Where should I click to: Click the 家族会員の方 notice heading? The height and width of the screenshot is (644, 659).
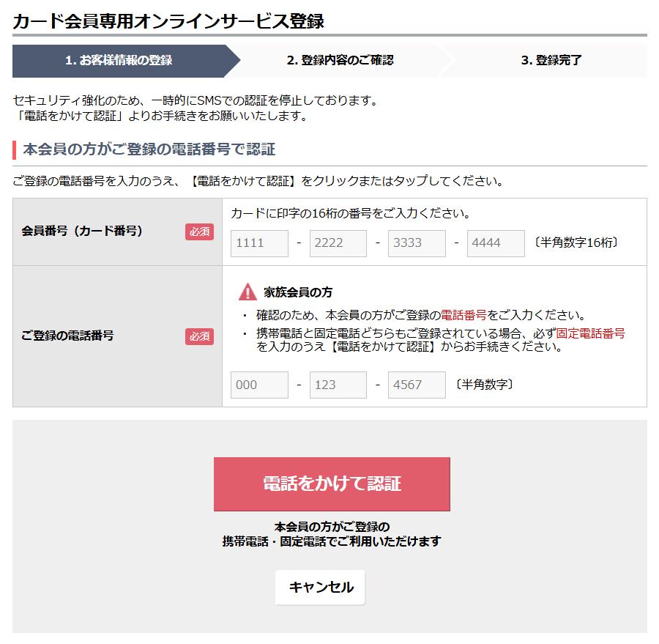click(298, 292)
